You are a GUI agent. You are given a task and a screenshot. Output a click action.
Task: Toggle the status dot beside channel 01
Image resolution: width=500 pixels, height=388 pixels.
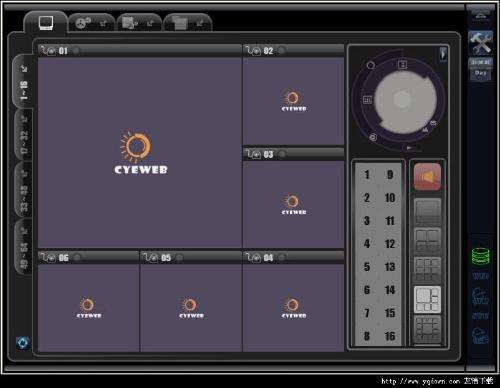(76, 51)
